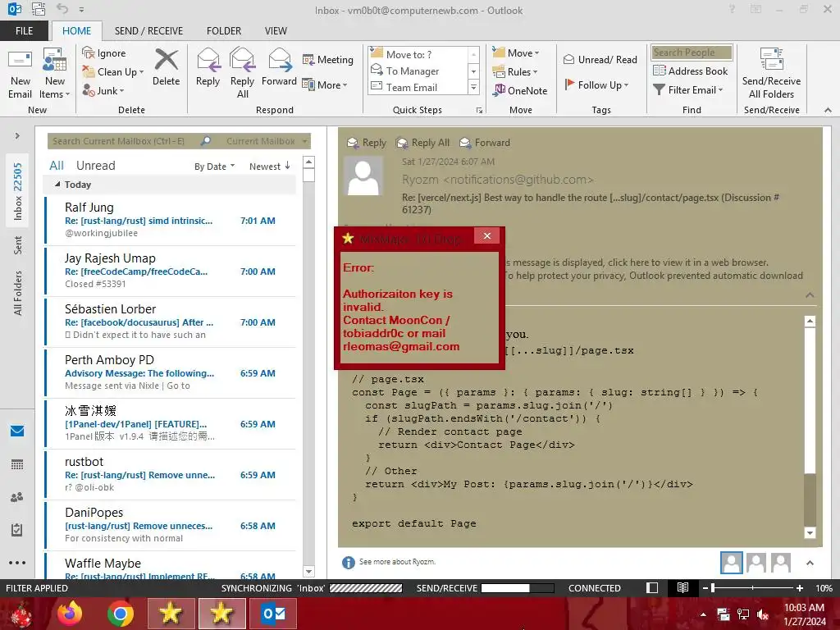The width and height of the screenshot is (840, 630).
Task: Click Reply All in the ribbon
Action: click(x=242, y=73)
